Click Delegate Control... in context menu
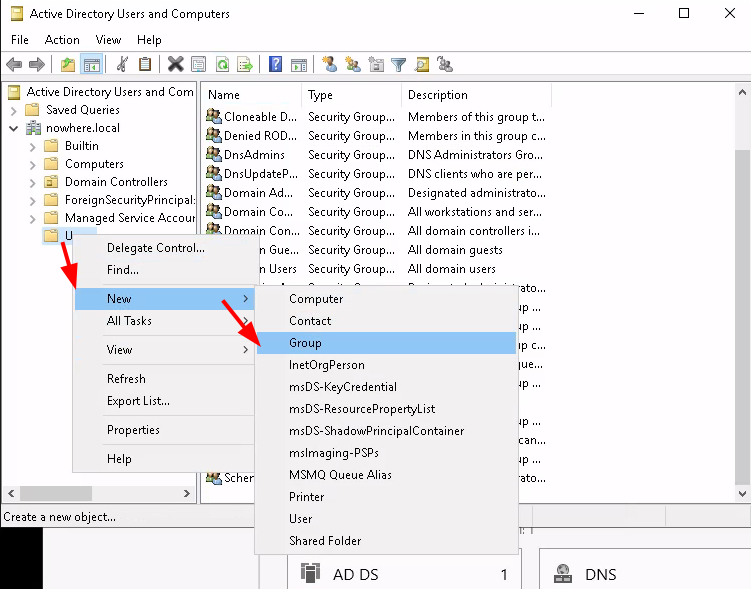 [164, 248]
